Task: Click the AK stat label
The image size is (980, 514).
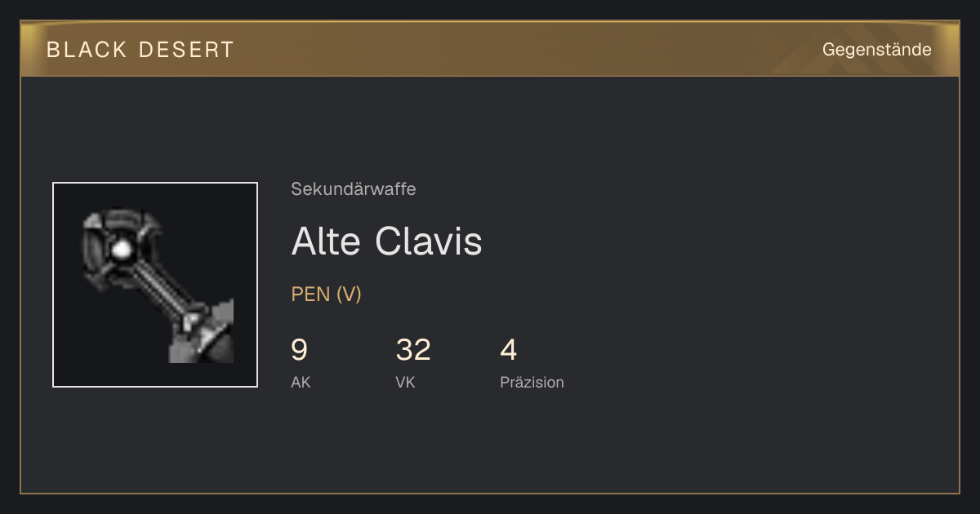Action: click(301, 383)
